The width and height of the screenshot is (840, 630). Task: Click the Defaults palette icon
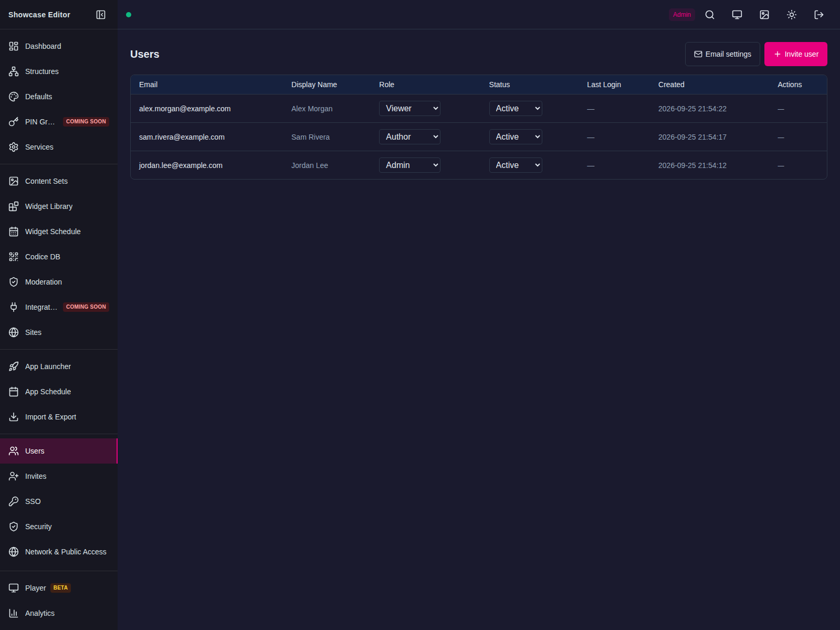[14, 97]
